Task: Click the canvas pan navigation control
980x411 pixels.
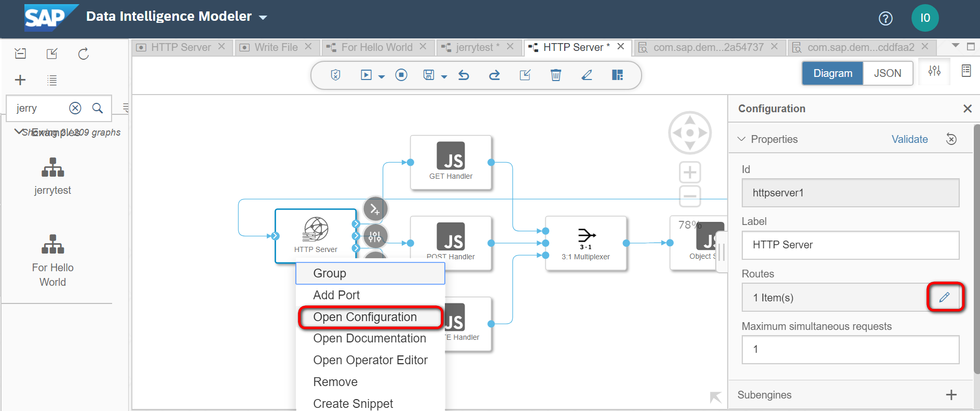Action: tap(690, 132)
